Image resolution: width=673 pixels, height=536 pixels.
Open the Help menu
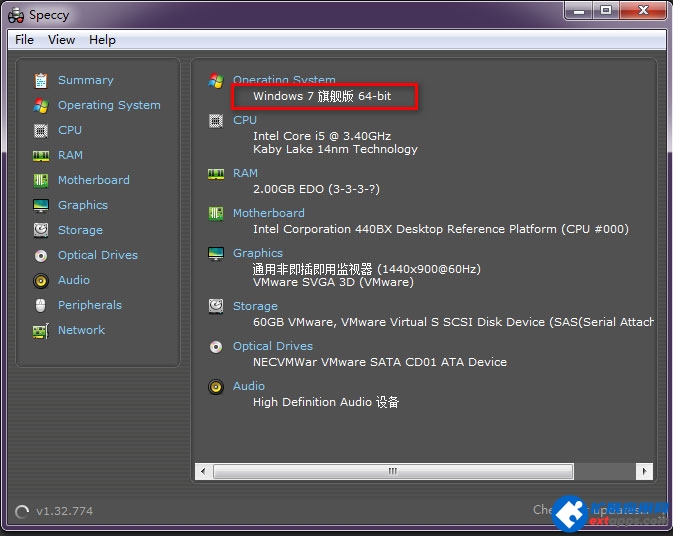[x=102, y=40]
